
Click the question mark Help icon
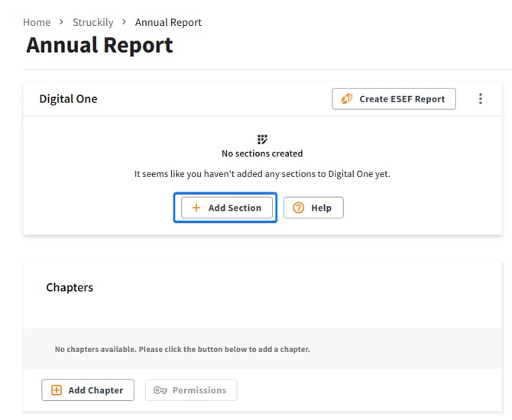pos(299,208)
